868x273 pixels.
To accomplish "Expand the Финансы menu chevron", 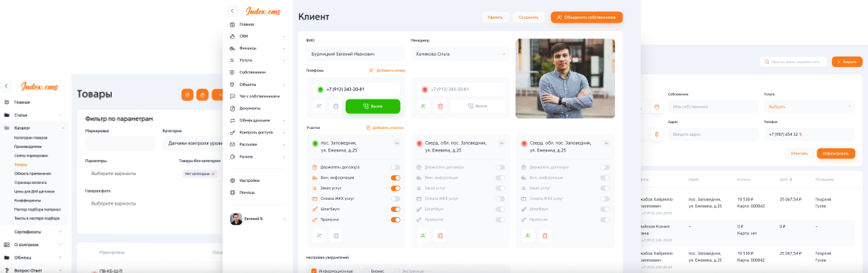I will [x=284, y=48].
